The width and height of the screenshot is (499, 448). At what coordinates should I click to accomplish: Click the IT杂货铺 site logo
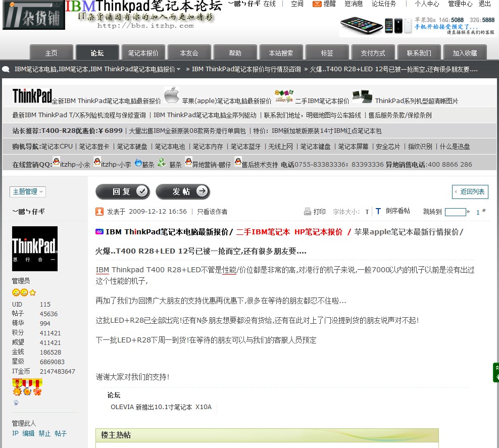[x=34, y=15]
